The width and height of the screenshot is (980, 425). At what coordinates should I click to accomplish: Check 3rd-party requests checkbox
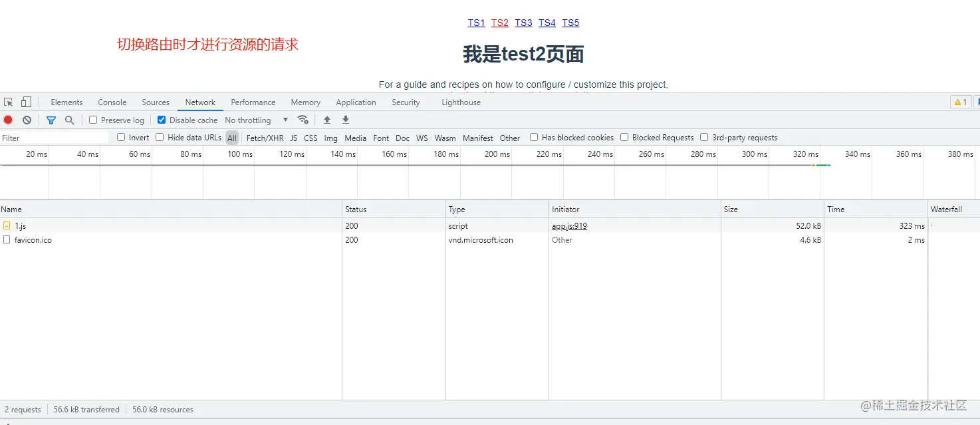pos(704,138)
